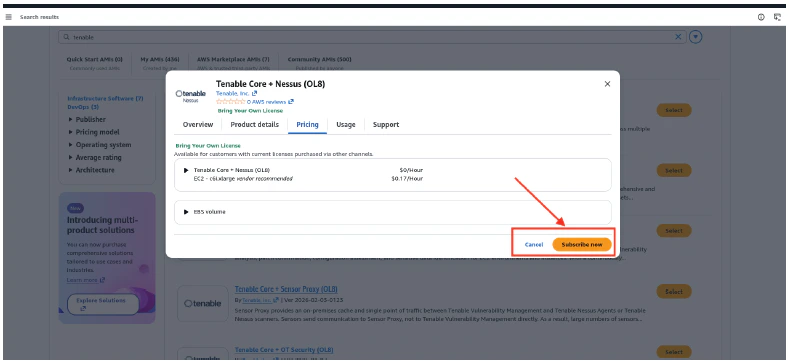Click the Subscribe now button
The width and height of the screenshot is (789, 361).
coord(582,245)
